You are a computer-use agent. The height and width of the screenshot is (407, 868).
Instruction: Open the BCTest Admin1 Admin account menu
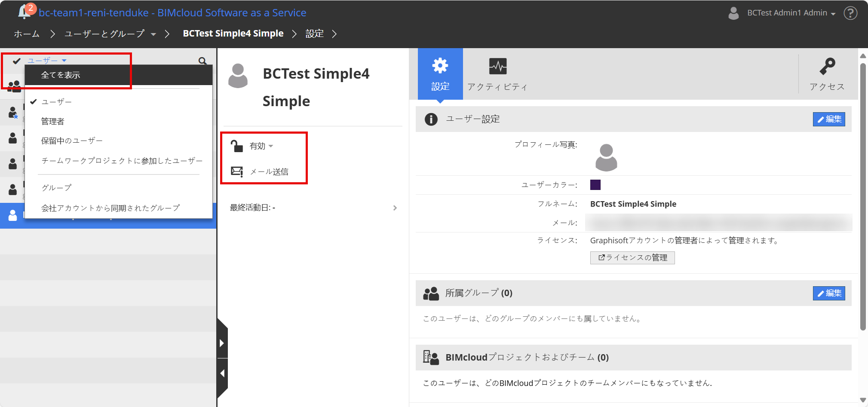pyautogui.click(x=791, y=13)
